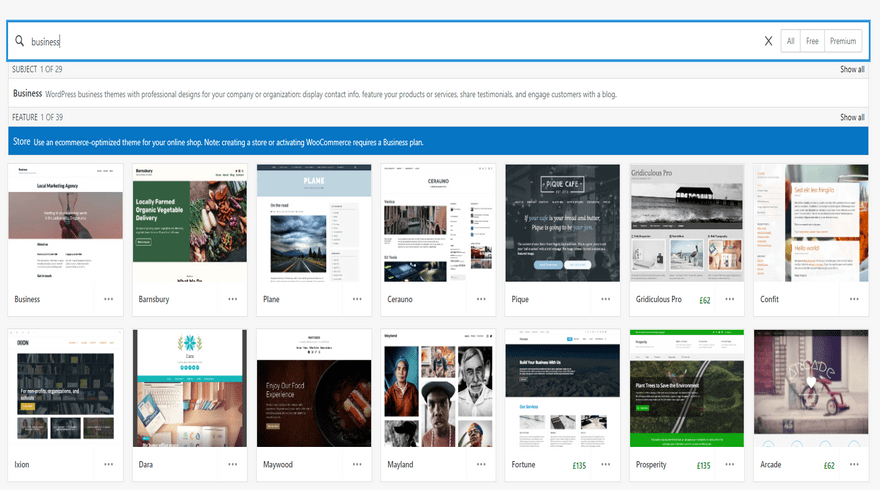
Task: Click the Cerauno theme name
Action: point(400,299)
